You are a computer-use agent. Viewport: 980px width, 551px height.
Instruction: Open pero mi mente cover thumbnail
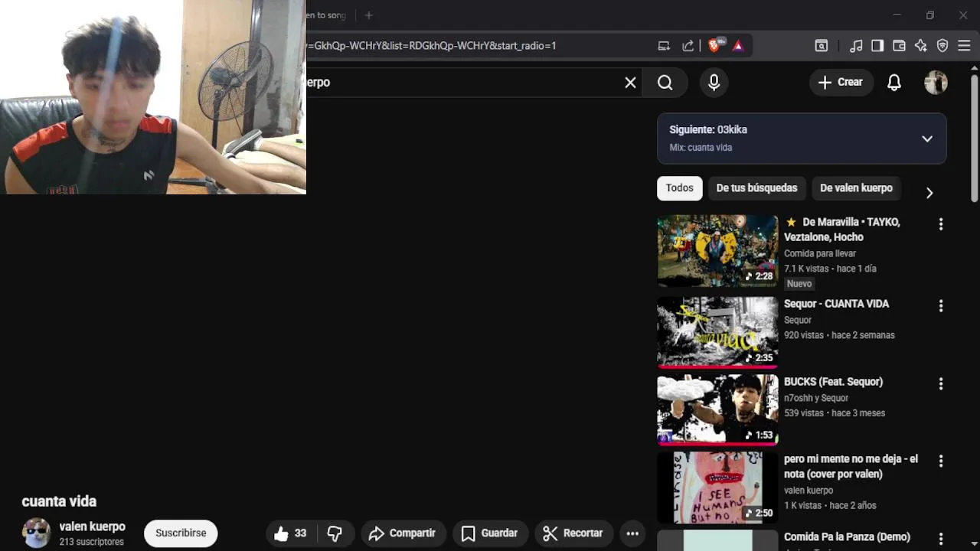717,487
